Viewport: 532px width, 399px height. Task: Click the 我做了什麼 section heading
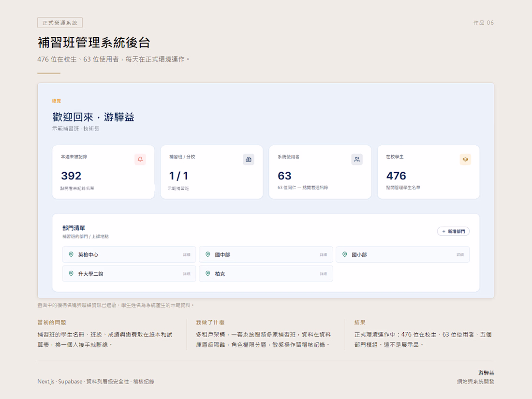pyautogui.click(x=210, y=322)
